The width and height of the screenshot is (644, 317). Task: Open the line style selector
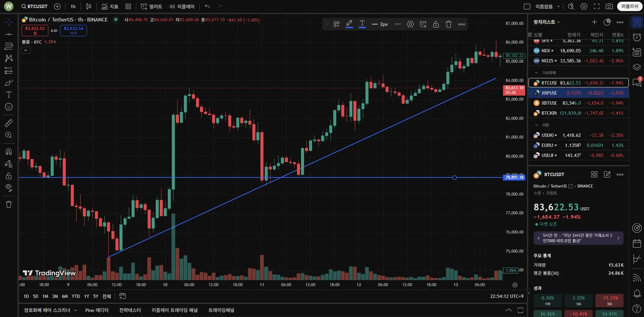click(398, 24)
